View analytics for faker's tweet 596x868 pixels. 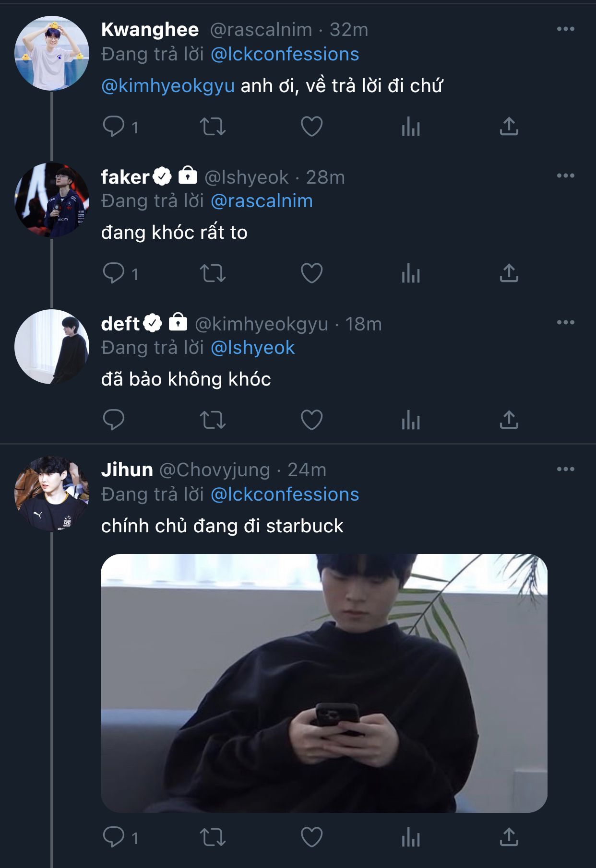coord(411,273)
